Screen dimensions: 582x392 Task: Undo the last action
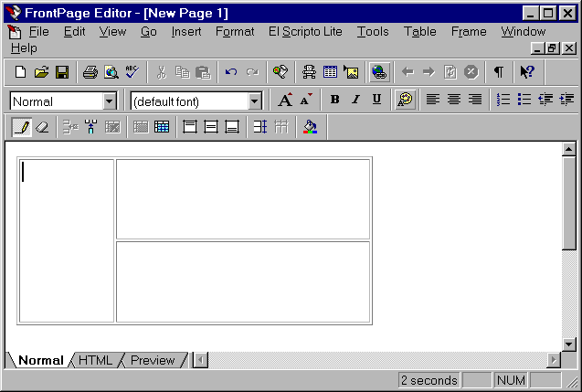pyautogui.click(x=231, y=71)
